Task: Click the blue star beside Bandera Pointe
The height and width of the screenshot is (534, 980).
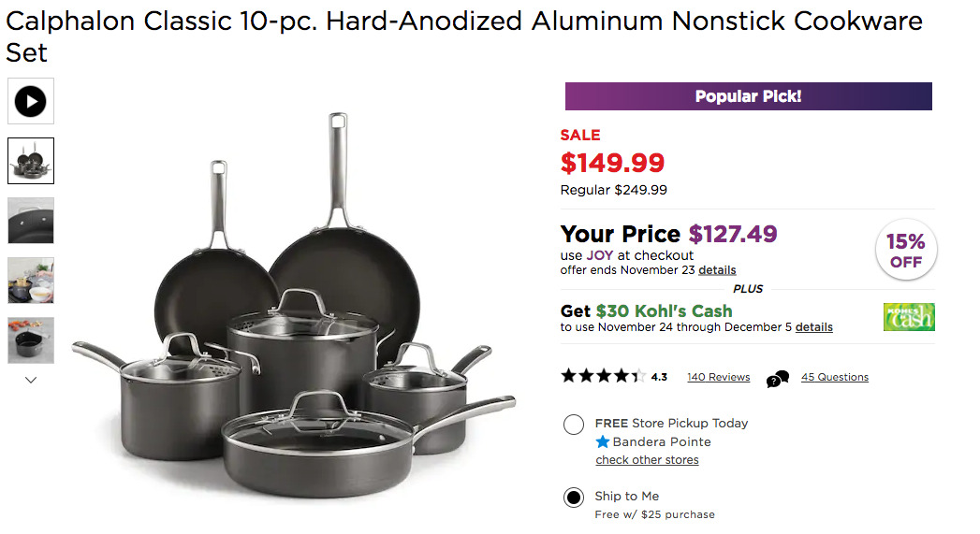Action: 603,442
